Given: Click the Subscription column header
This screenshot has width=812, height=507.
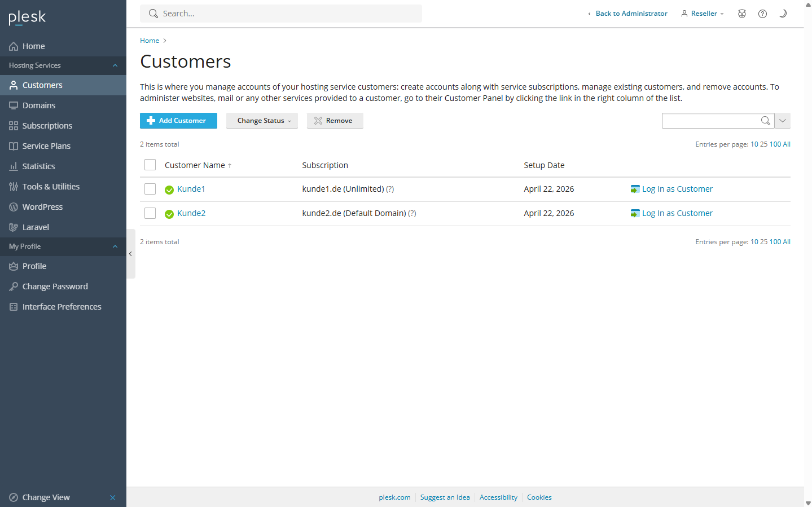Looking at the screenshot, I should coord(325,165).
